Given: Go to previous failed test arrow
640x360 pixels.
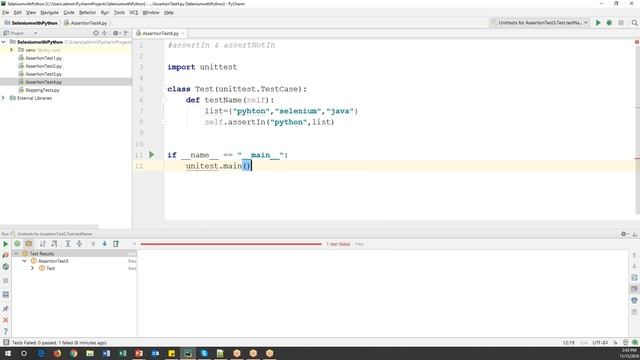Looking at the screenshot, I should click(x=93, y=244).
